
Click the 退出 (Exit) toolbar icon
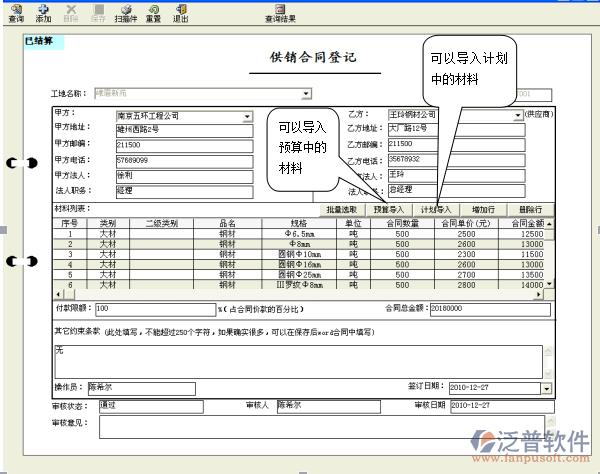(x=180, y=13)
